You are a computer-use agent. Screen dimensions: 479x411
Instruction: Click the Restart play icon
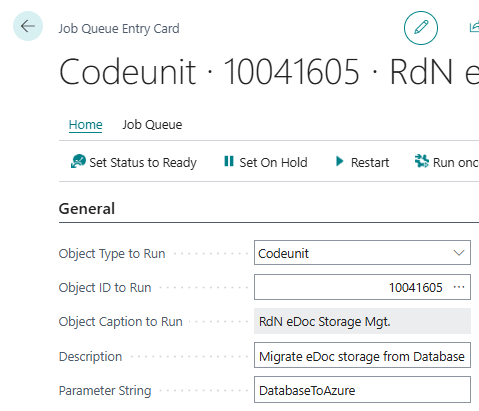click(x=339, y=161)
